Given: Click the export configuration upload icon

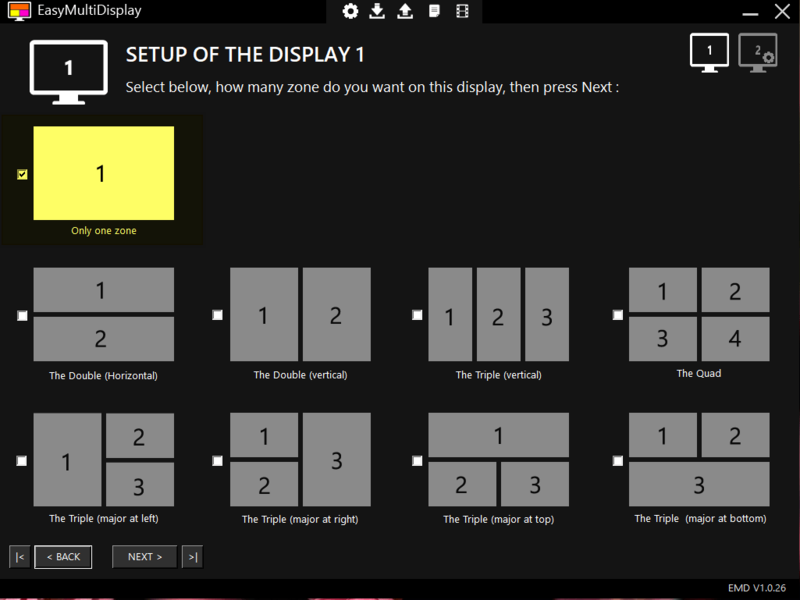Looking at the screenshot, I should (x=405, y=12).
